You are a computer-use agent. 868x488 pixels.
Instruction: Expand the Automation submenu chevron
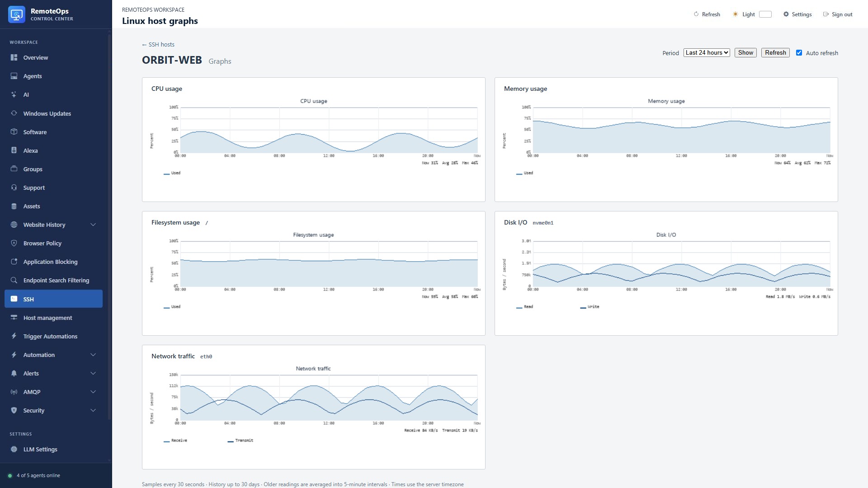point(93,355)
